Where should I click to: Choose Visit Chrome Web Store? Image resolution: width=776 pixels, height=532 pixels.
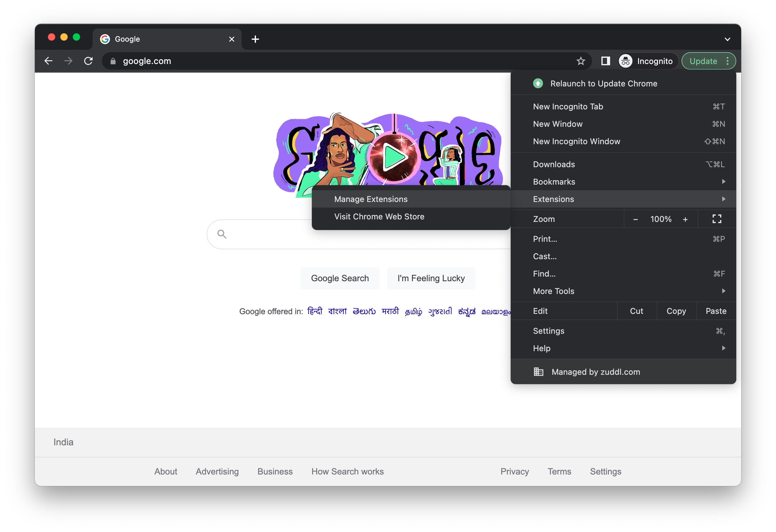click(379, 216)
